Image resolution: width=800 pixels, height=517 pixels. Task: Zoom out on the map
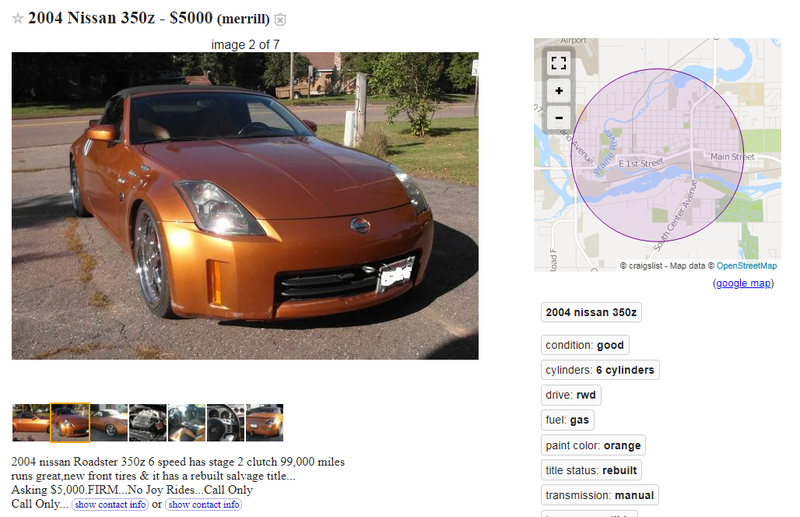559,118
